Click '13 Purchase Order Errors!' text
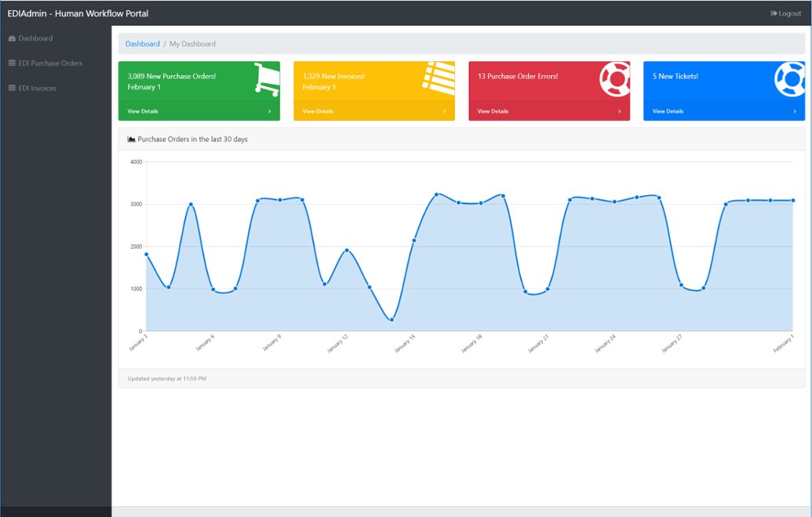This screenshot has width=812, height=517. click(518, 76)
